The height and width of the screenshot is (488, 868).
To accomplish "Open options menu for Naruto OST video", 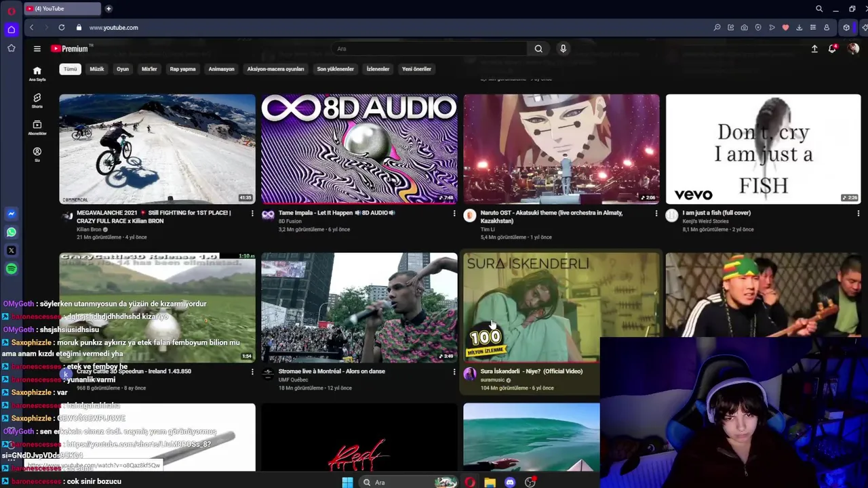I will 656,213.
